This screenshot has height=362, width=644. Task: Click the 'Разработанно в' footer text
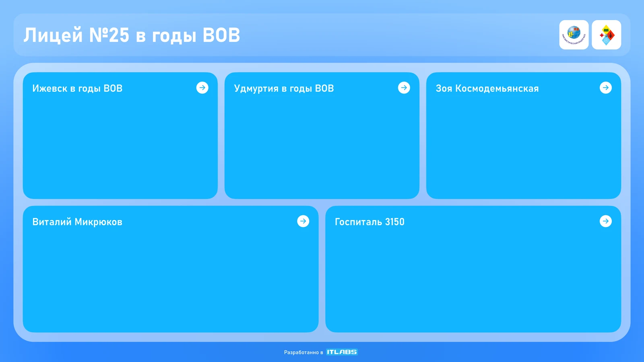[303, 352]
